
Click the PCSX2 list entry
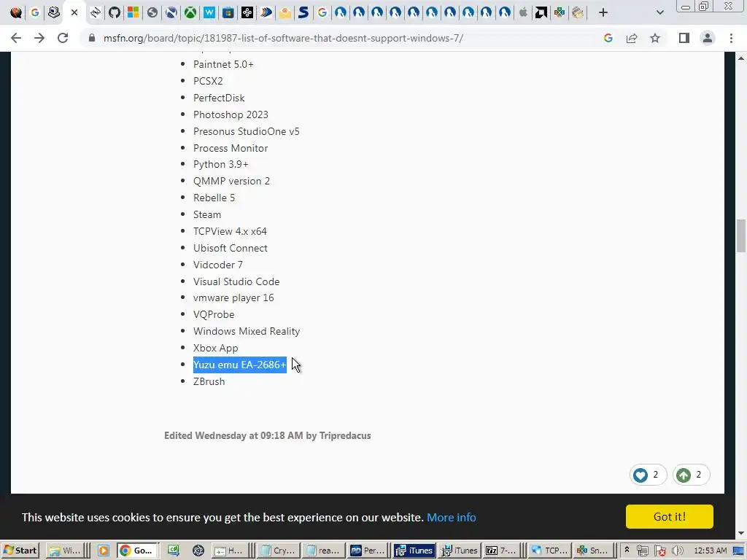[x=208, y=81]
